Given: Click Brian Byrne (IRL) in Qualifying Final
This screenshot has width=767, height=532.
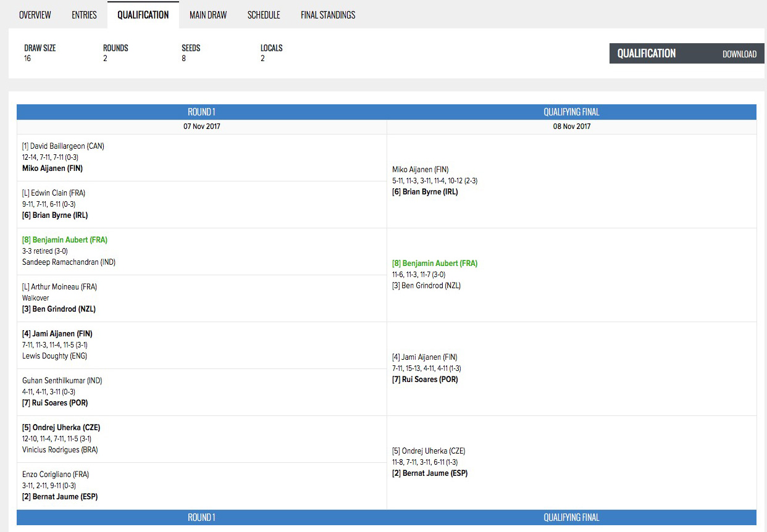Looking at the screenshot, I should (x=429, y=192).
